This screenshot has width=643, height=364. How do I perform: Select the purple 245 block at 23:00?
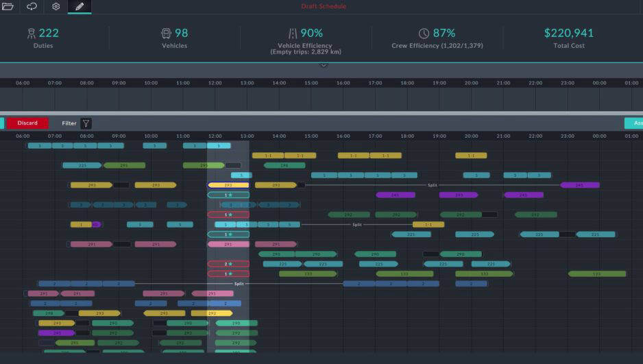(579, 185)
